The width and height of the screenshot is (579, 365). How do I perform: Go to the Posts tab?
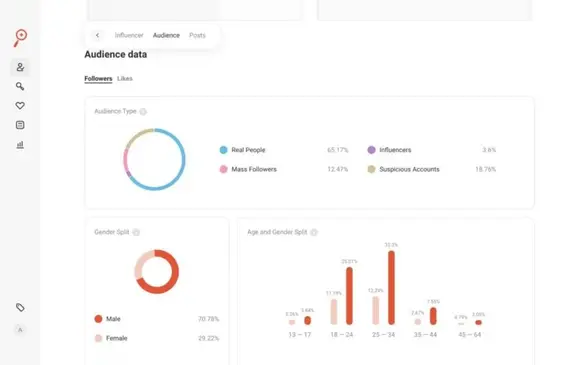tap(197, 35)
